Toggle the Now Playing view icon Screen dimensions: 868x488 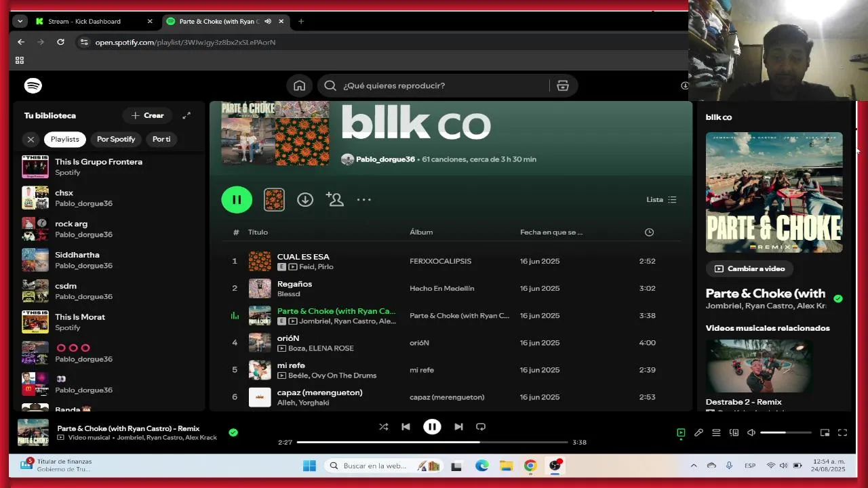(x=681, y=432)
